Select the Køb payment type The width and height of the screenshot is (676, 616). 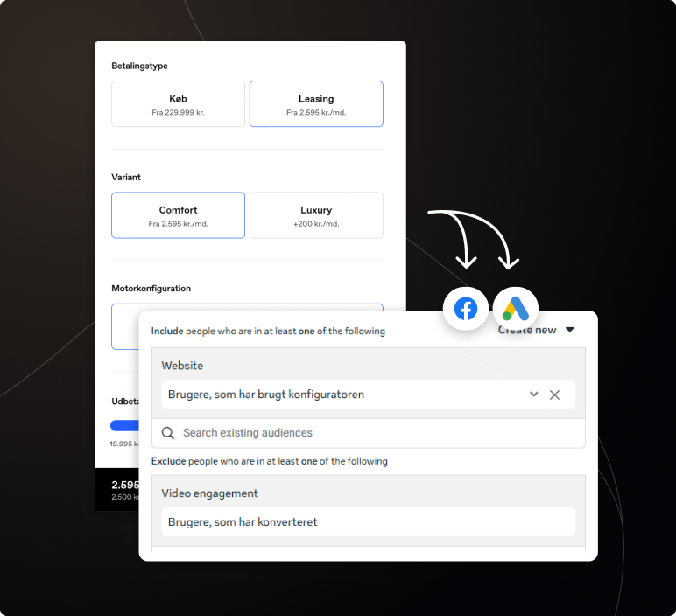click(x=178, y=104)
